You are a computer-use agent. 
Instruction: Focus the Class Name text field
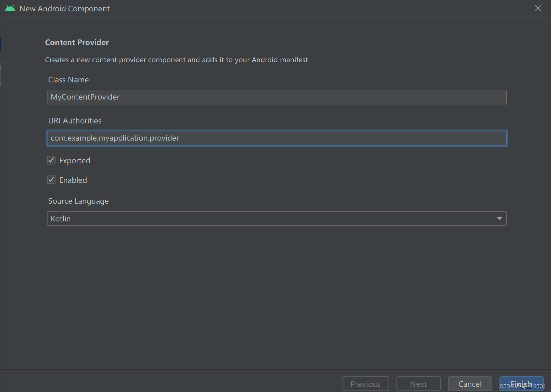point(276,97)
